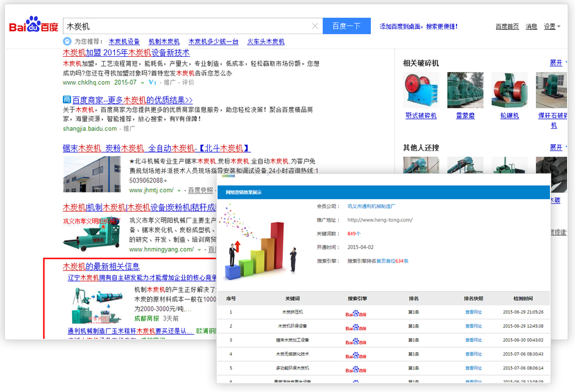Image resolution: width=575 pixels, height=392 pixels.
Task: Open the dropdown arrow after chklhq.com 2015-07
Action: [x=142, y=83]
